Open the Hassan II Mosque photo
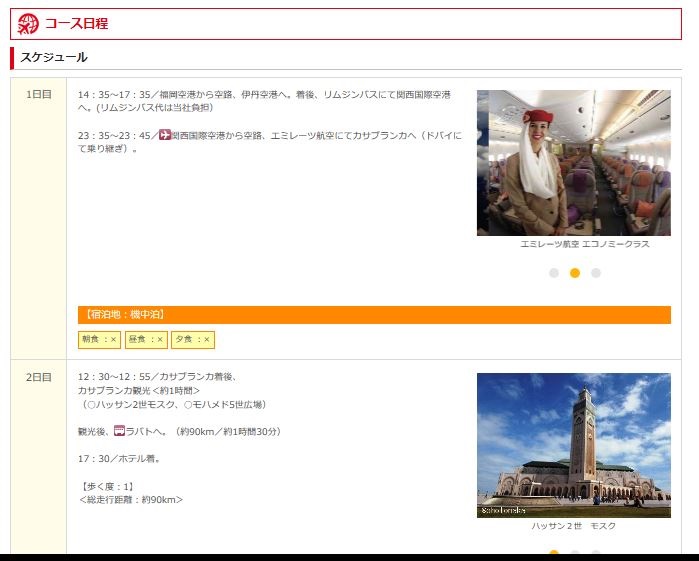 [573, 445]
